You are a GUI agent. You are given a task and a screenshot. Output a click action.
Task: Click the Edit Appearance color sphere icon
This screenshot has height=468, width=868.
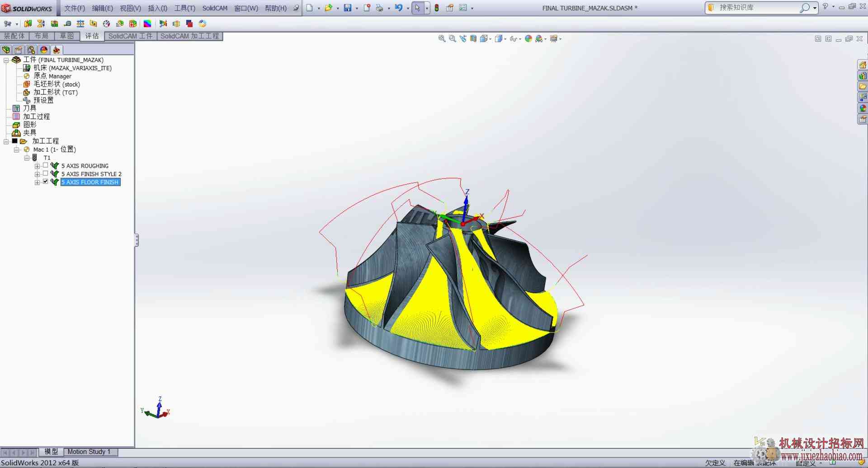tap(528, 39)
